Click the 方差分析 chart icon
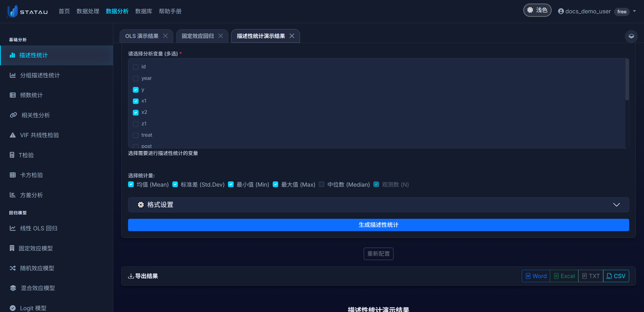The width and height of the screenshot is (644, 312). 13,195
